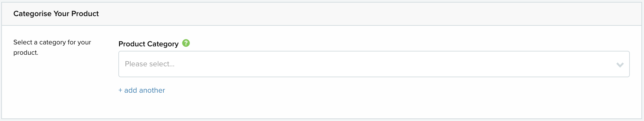
Task: Click the "+ add another" link
Action: click(x=142, y=90)
